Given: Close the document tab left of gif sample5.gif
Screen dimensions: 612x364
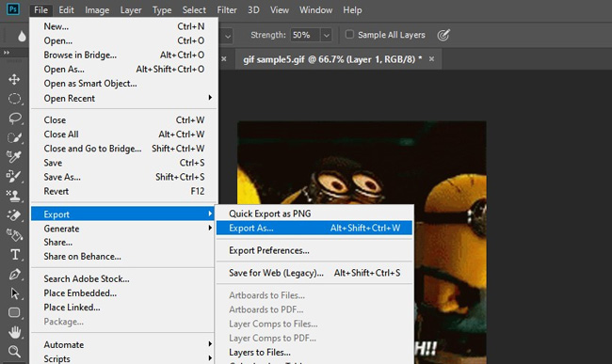Looking at the screenshot, I should point(224,59).
